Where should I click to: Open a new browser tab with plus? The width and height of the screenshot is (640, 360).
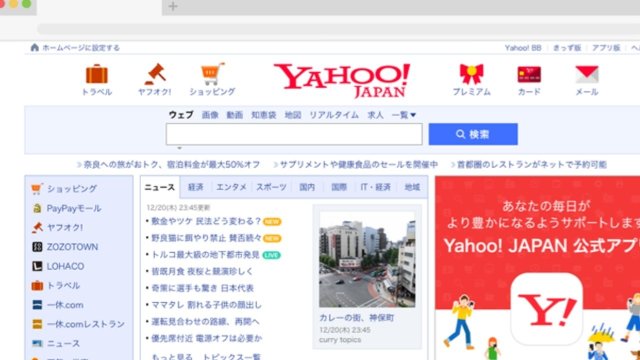173,6
